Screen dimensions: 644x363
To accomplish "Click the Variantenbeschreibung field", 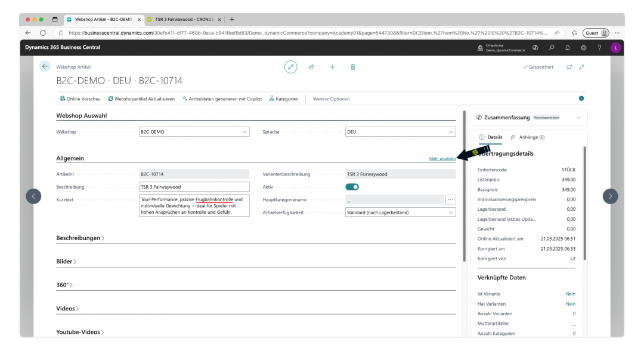I will 401,174.
